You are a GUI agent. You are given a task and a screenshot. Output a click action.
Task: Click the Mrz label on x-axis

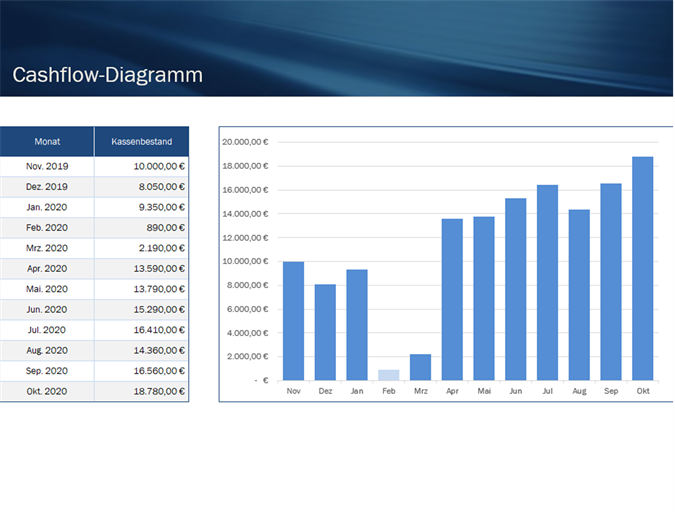point(421,391)
